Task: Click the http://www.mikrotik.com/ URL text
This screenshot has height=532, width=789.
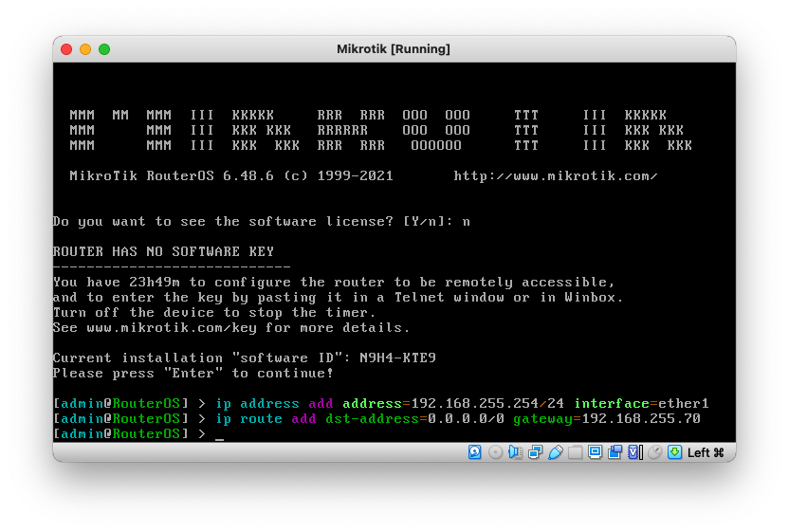Action: [x=556, y=176]
